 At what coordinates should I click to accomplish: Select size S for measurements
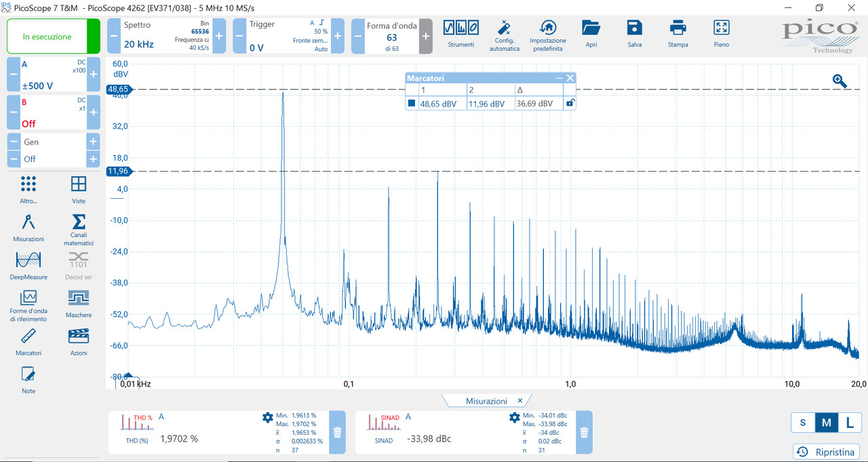(x=803, y=423)
